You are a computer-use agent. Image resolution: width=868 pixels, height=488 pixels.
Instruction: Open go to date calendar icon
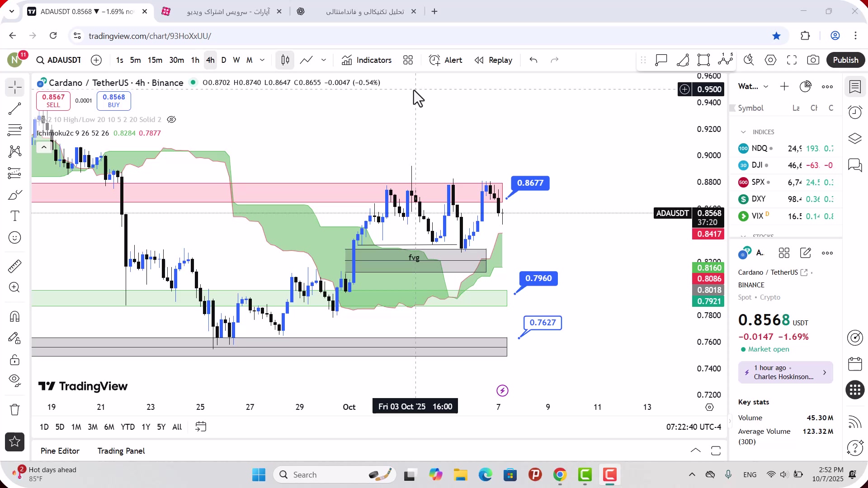201,427
